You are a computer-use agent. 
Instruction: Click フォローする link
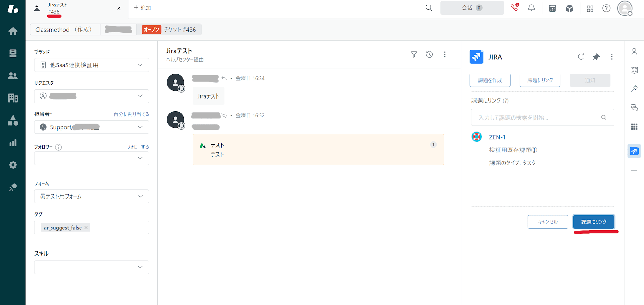click(x=138, y=147)
